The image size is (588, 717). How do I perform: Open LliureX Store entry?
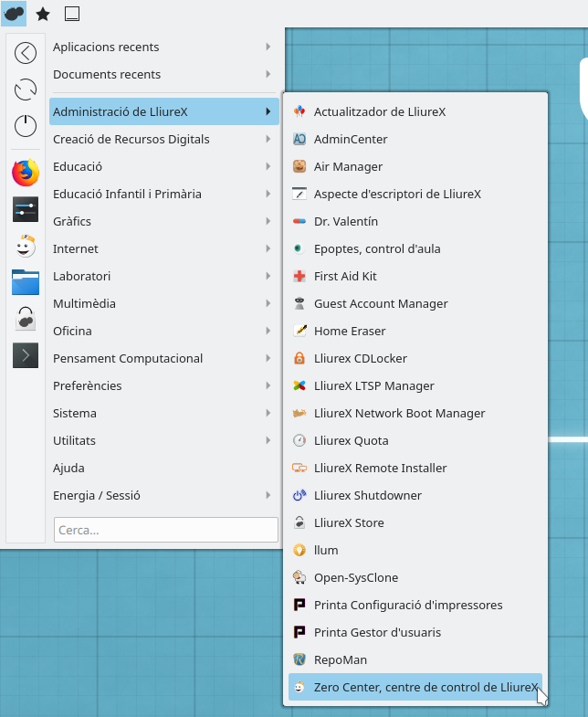(x=349, y=522)
